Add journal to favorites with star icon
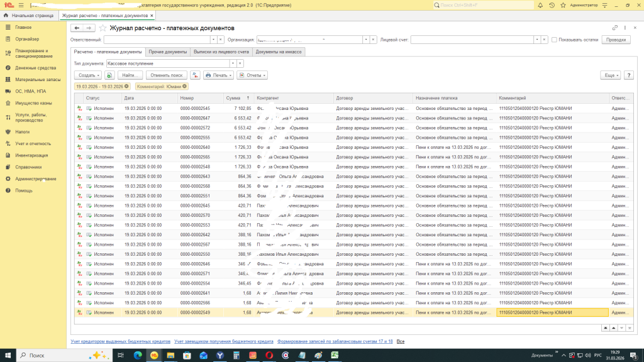This screenshot has height=362, width=644. pos(103,28)
